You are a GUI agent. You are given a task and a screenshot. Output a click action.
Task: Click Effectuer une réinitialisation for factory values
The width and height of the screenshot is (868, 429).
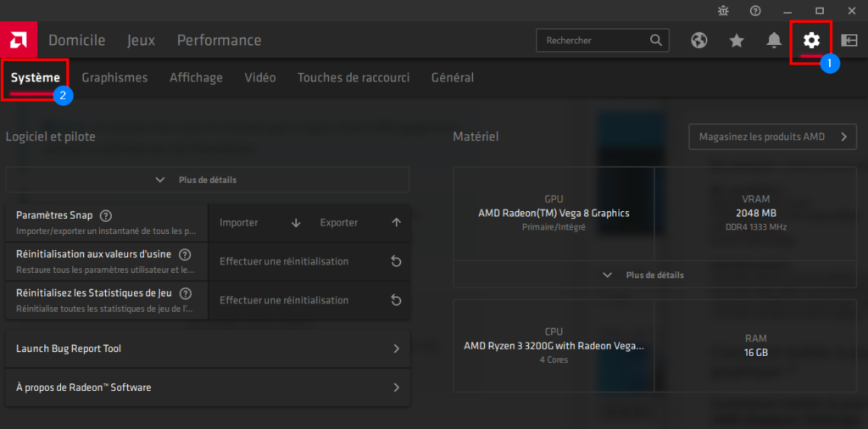coord(284,261)
